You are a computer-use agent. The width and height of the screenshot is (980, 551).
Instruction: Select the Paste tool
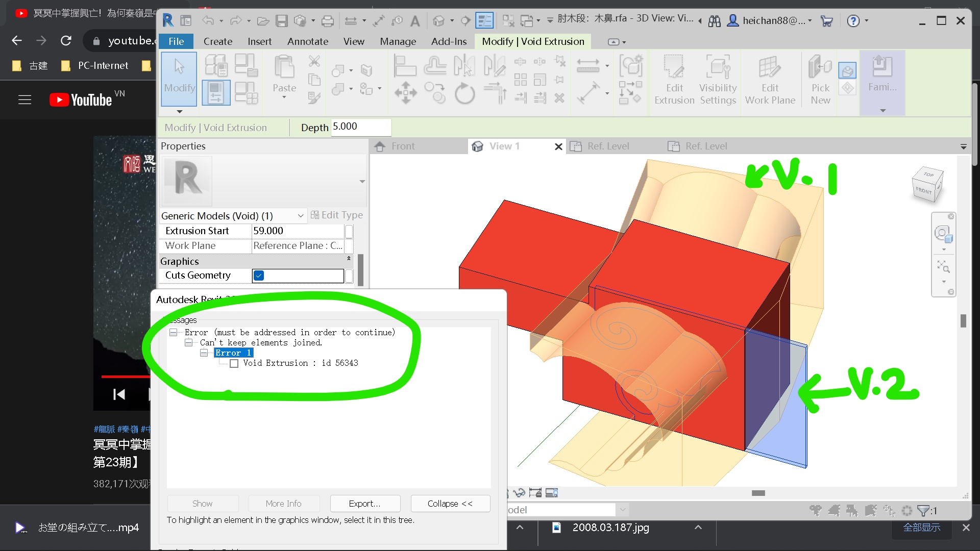point(284,77)
